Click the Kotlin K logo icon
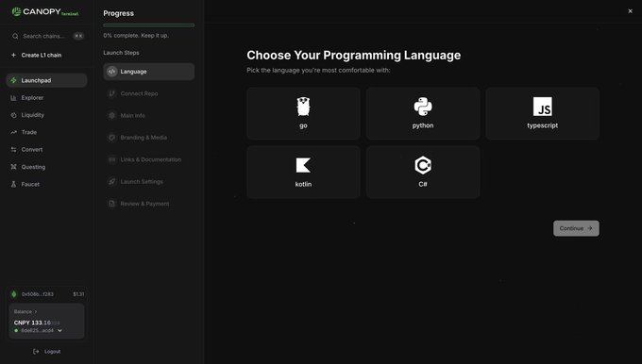Viewport: 642px width, 364px height. [x=303, y=165]
